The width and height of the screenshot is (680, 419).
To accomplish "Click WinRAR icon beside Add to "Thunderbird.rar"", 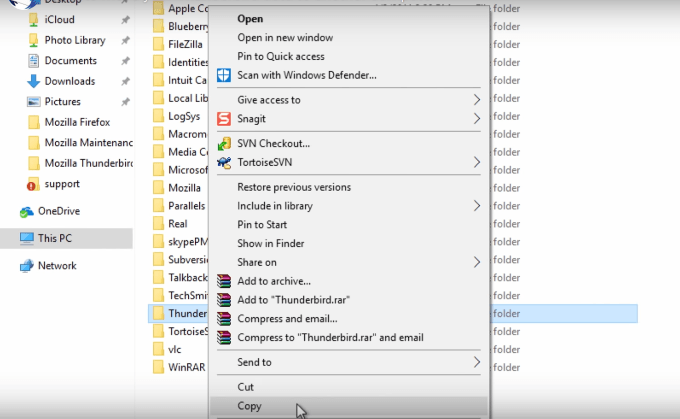I will [x=224, y=300].
